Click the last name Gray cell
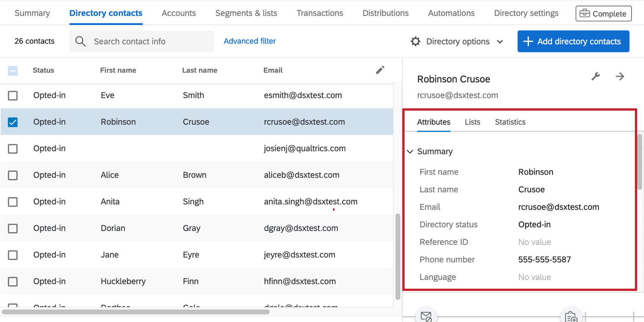The width and height of the screenshot is (644, 322). (192, 228)
